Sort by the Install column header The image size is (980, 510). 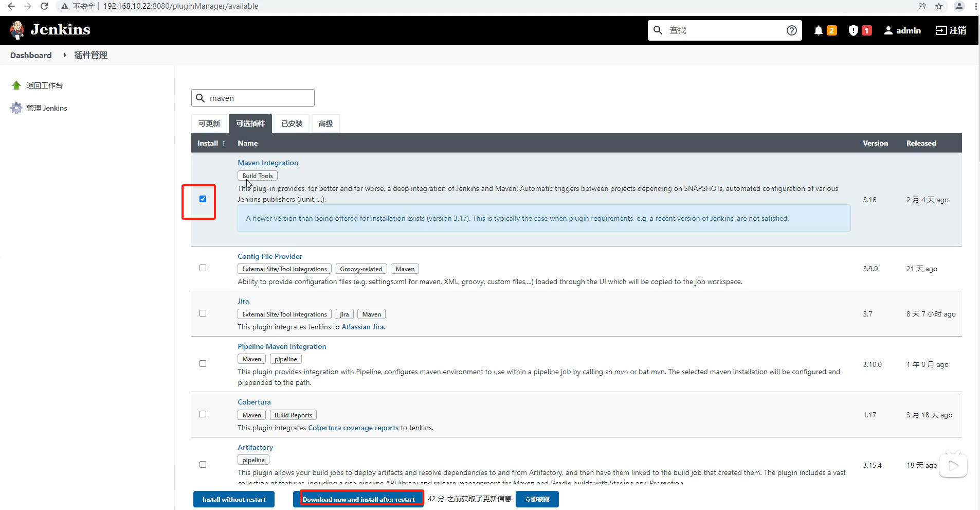click(x=211, y=143)
